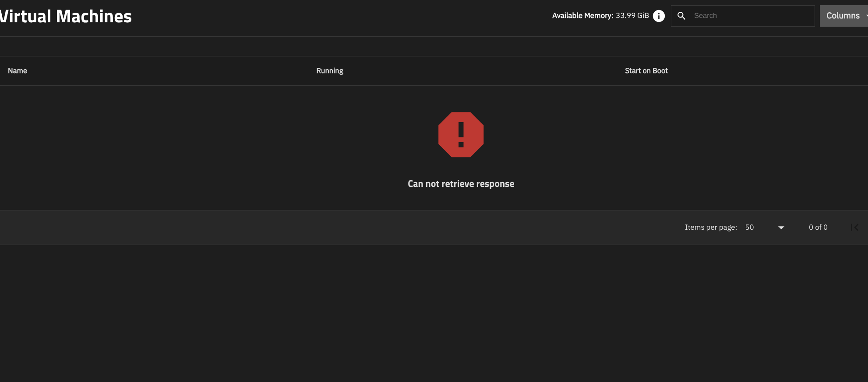Click the Available Memory label
This screenshot has height=382, width=868.
click(x=582, y=16)
